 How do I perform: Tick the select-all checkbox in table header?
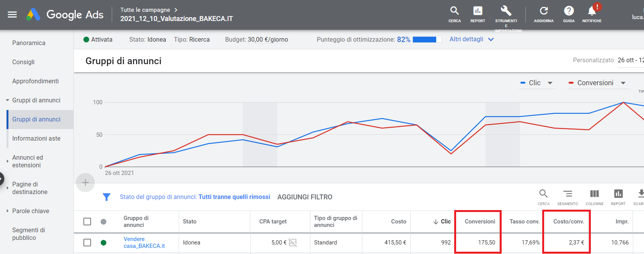point(87,222)
